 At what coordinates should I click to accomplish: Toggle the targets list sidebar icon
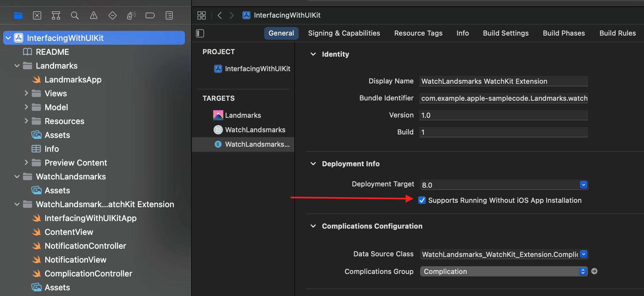pyautogui.click(x=200, y=33)
